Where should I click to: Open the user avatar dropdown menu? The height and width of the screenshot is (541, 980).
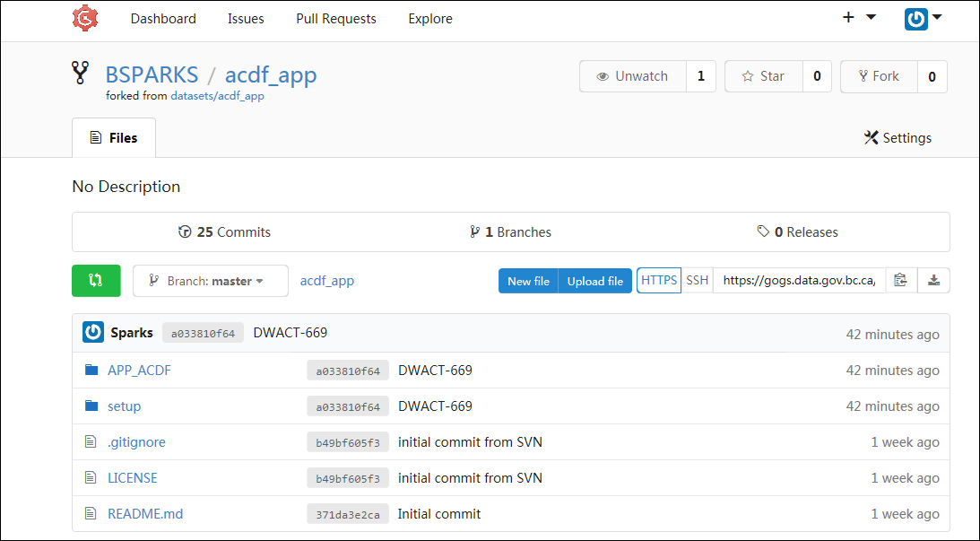pyautogui.click(x=924, y=18)
